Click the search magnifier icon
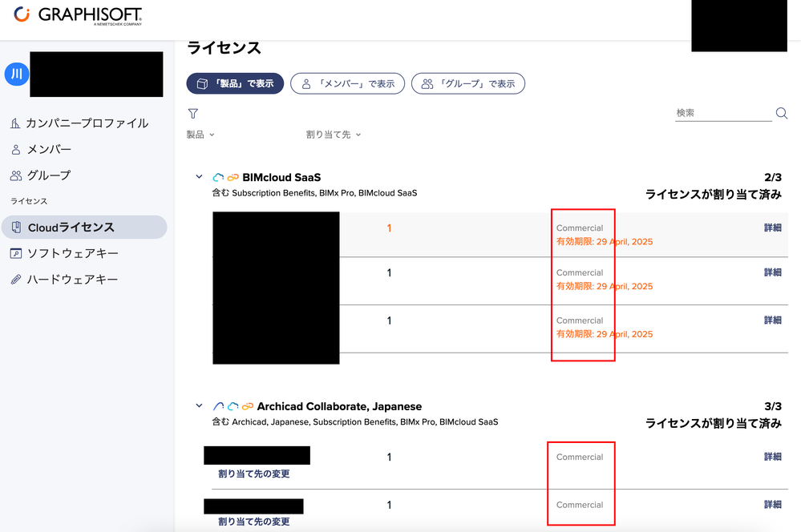This screenshot has height=532, width=801. point(782,113)
